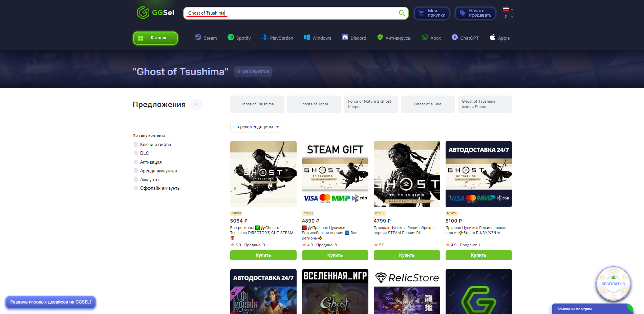Click Купить for the 5109 ₽ offer
The height and width of the screenshot is (314, 644).
[479, 255]
